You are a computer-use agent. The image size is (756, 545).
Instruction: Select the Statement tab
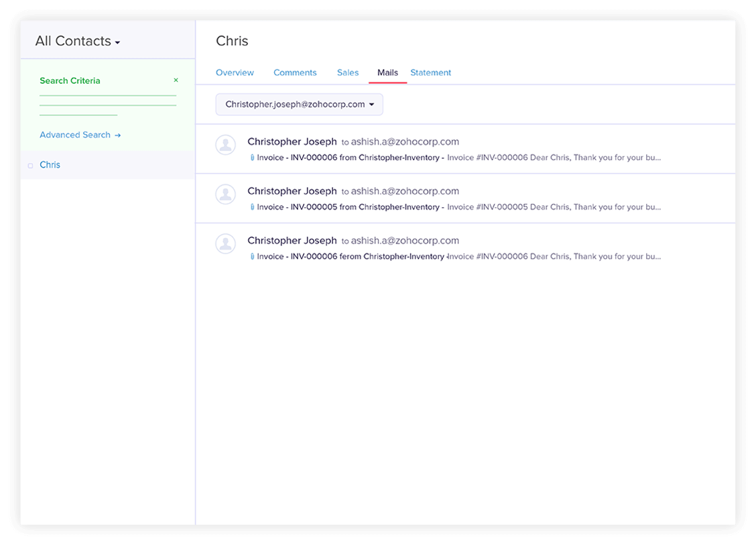[x=430, y=72]
